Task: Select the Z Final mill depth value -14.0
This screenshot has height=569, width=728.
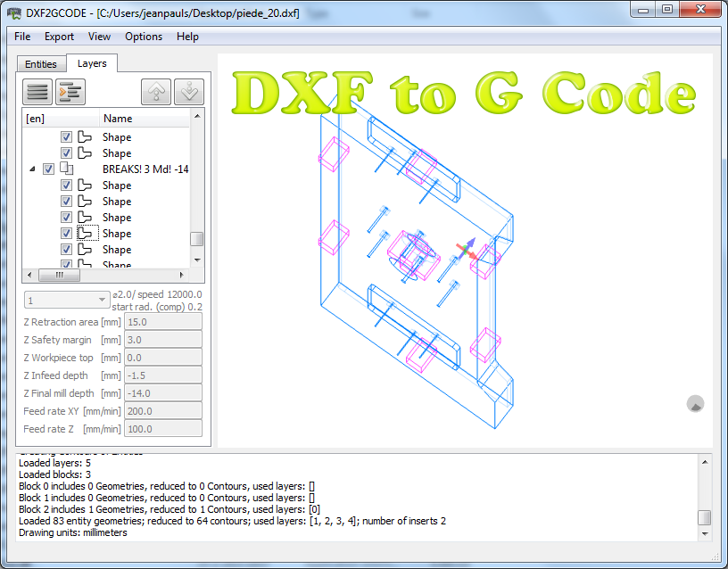Action: point(162,392)
